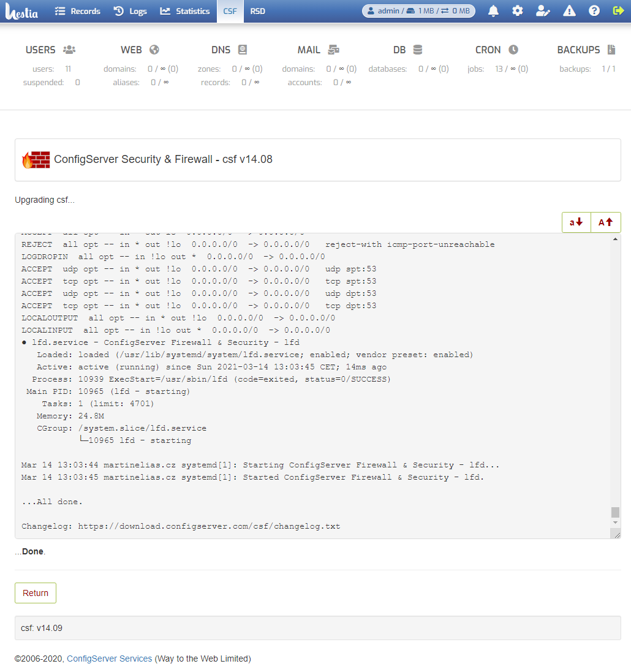Open edit user profile icon
Image resolution: width=631 pixels, height=672 pixels.
tap(543, 10)
